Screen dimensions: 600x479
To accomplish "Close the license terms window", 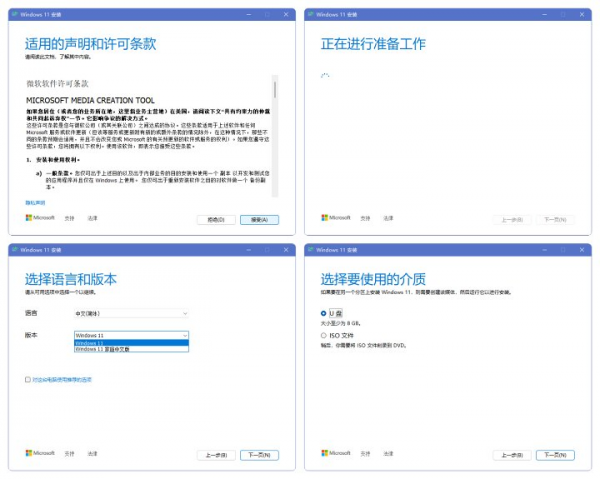I will coord(286,14).
